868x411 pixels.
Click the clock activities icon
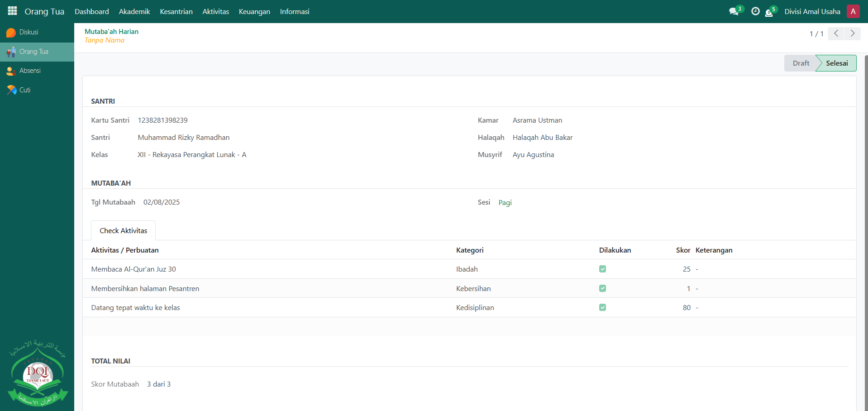point(755,11)
